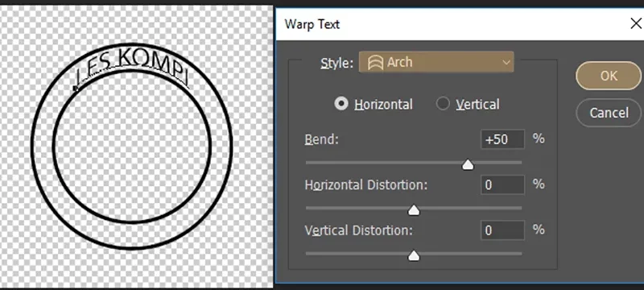
Task: Click the Warp Text title bar
Action: 452,24
